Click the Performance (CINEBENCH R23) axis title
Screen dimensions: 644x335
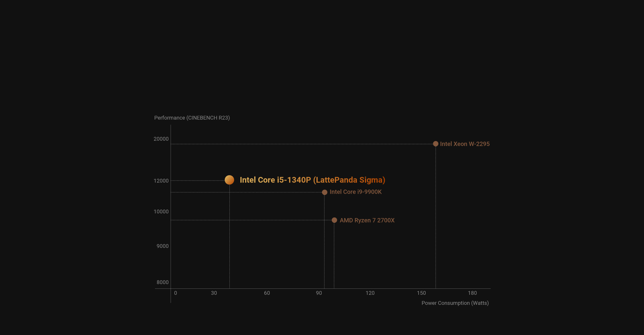coord(192,118)
